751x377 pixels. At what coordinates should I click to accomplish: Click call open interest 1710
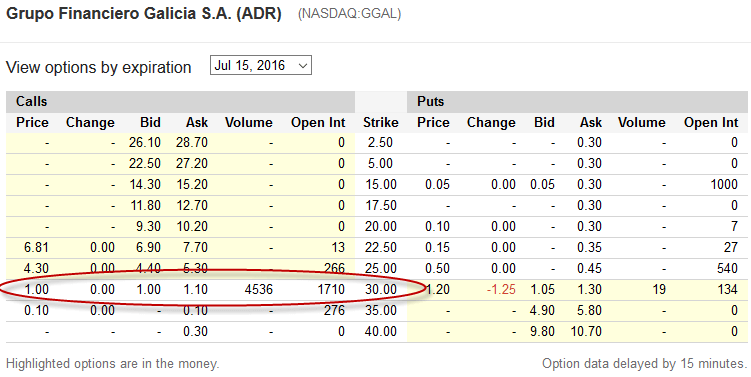click(331, 290)
